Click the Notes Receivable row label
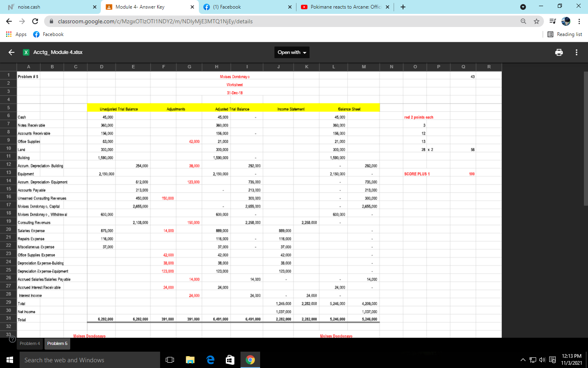The width and height of the screenshot is (588, 368). [x=31, y=125]
